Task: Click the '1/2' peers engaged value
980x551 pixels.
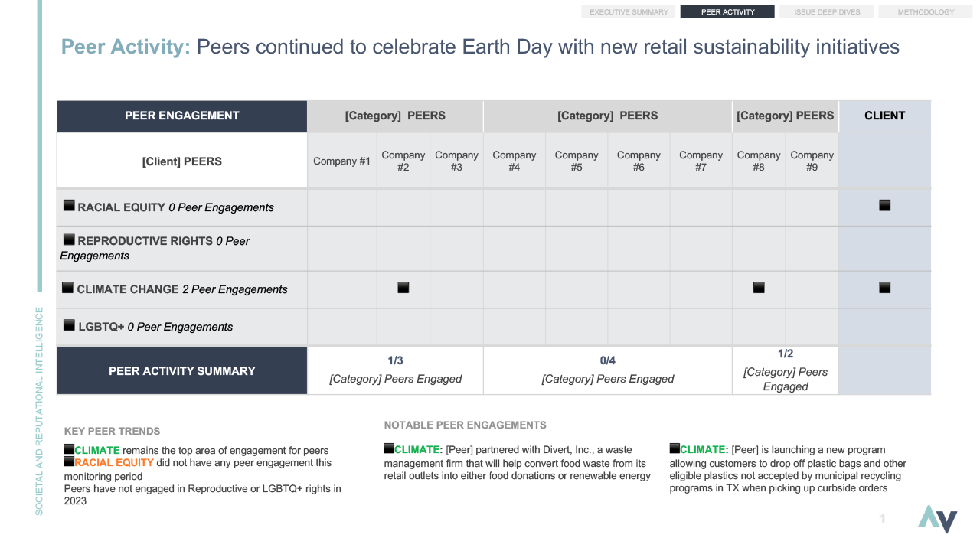Action: click(x=786, y=354)
